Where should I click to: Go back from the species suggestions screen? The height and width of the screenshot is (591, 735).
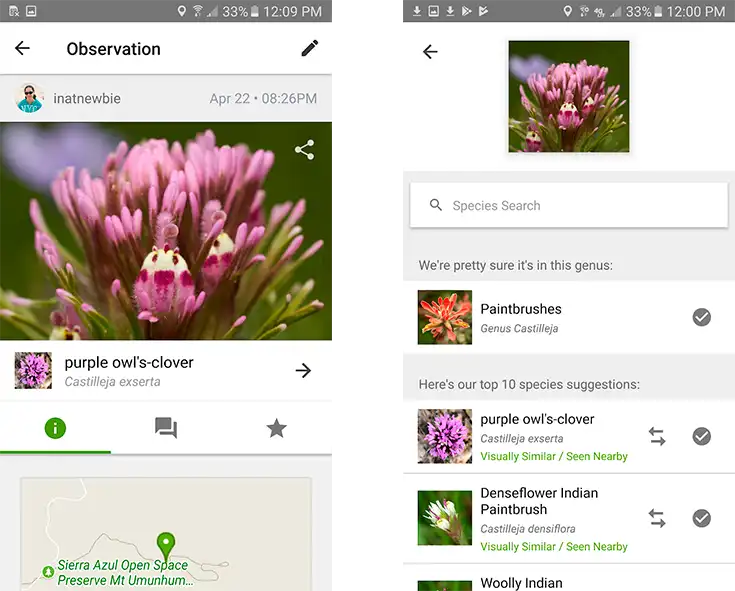click(x=430, y=52)
